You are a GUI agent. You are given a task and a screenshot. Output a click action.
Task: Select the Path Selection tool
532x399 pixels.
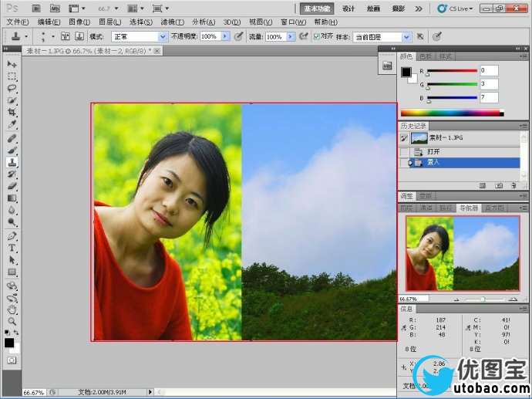12,260
